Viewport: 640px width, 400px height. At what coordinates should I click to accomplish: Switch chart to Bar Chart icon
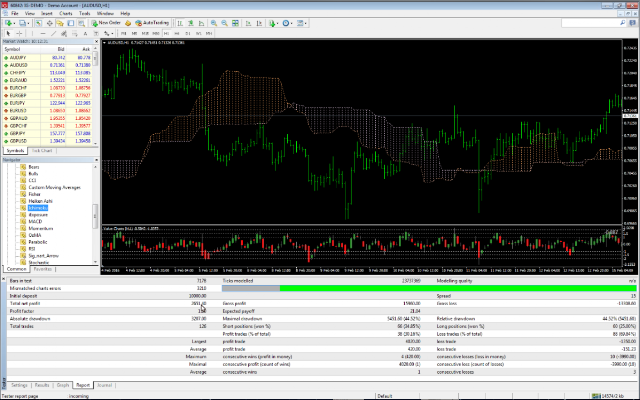point(180,23)
